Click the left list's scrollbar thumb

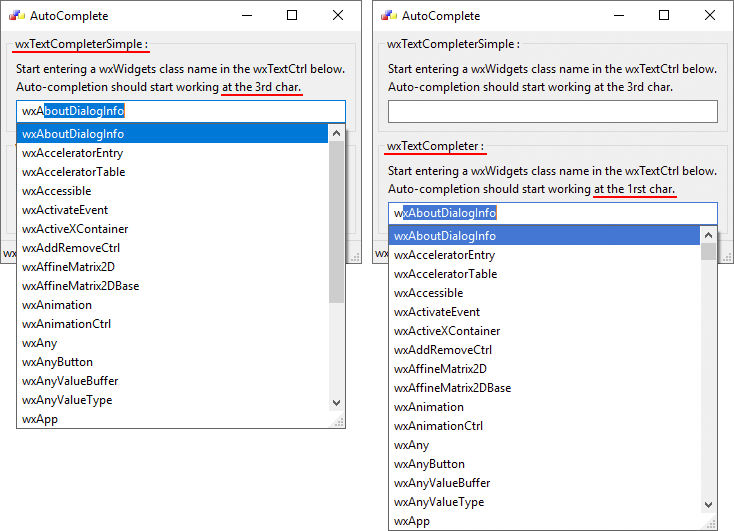(337, 220)
